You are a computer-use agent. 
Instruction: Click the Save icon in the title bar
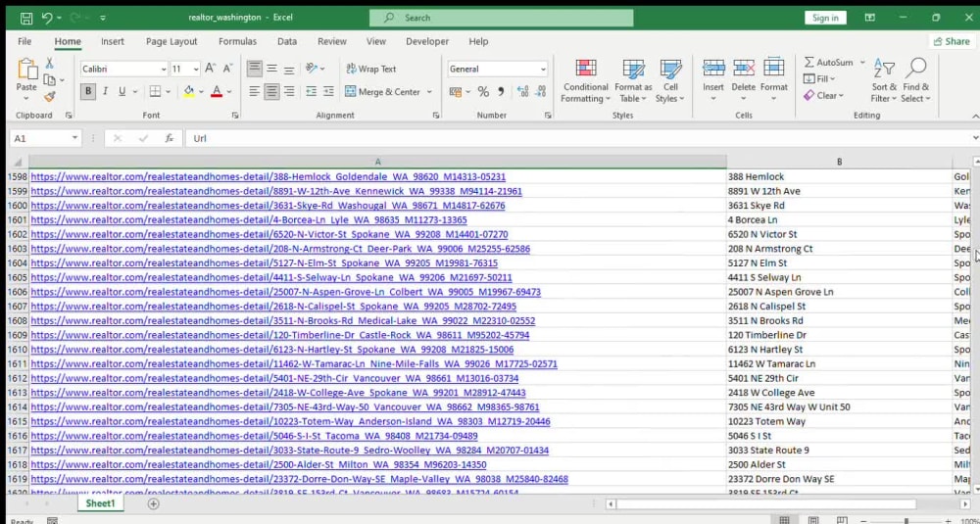click(26, 18)
